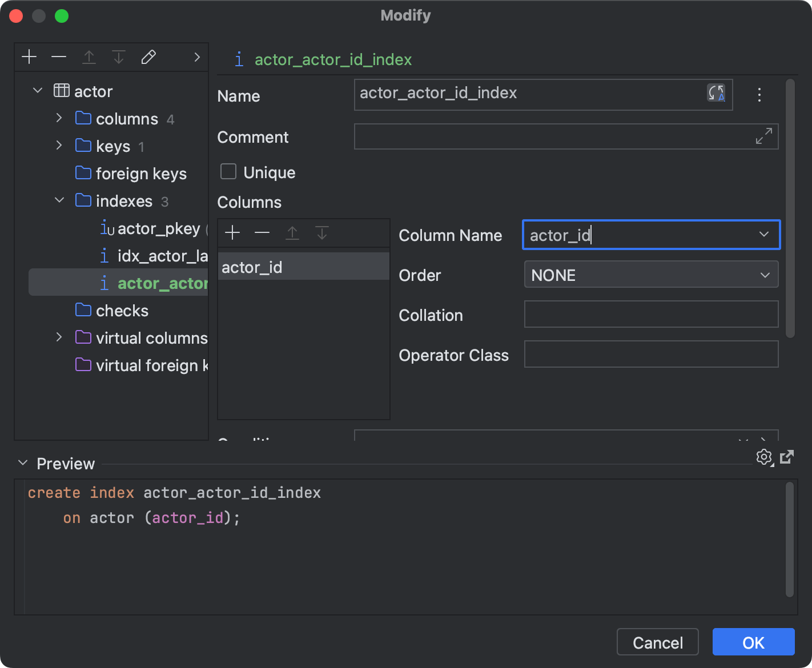Click the Cancel button
This screenshot has width=812, height=668.
tap(657, 642)
